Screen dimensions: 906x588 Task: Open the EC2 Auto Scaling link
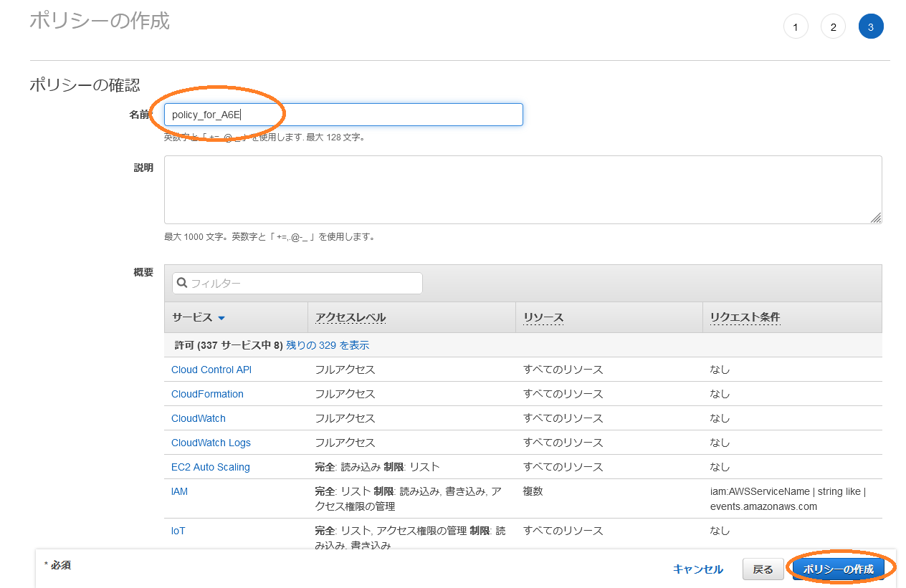[210, 467]
